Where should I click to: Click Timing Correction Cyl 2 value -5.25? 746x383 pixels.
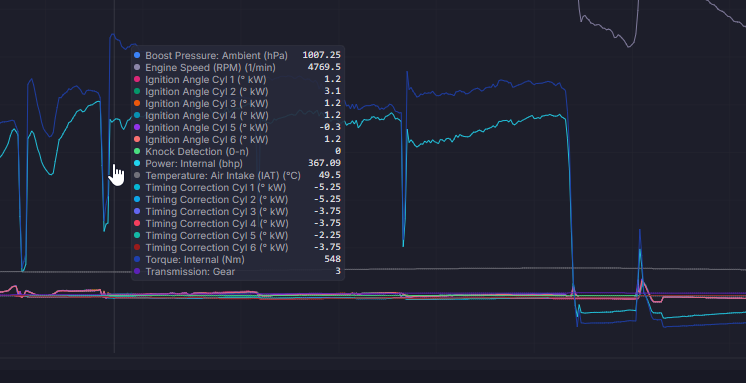pyautogui.click(x=327, y=199)
